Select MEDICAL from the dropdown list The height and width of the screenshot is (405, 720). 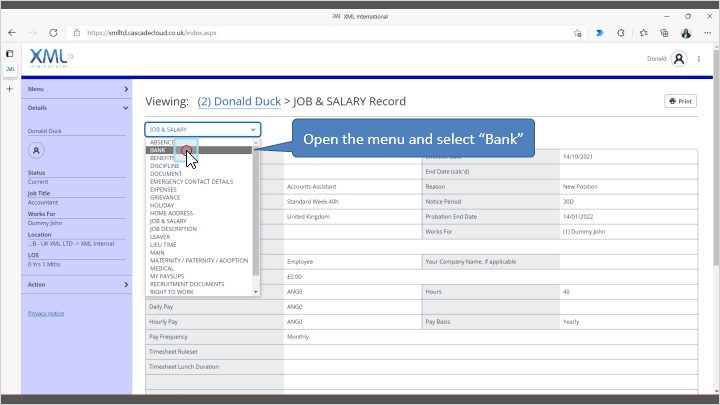(199, 268)
